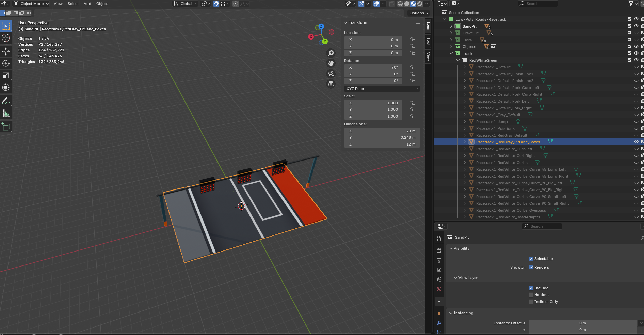
Task: Open the Select menu
Action: (x=73, y=4)
